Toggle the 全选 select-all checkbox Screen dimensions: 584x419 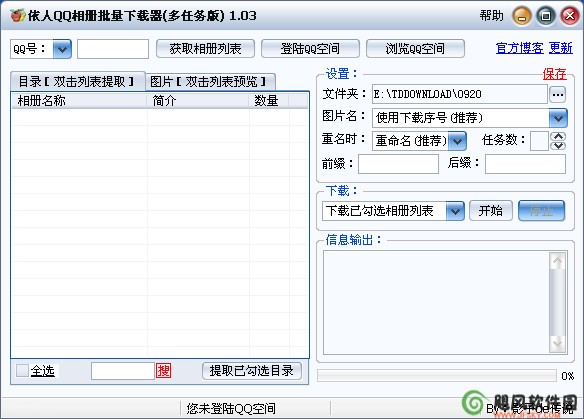(x=22, y=371)
